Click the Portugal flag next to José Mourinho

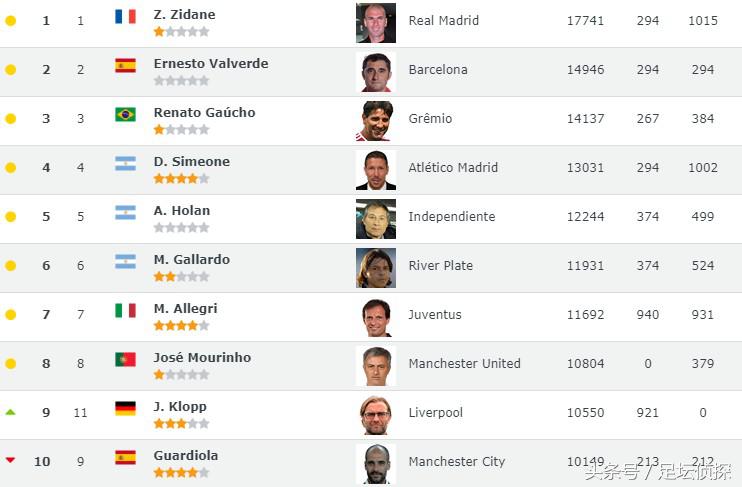(125, 359)
